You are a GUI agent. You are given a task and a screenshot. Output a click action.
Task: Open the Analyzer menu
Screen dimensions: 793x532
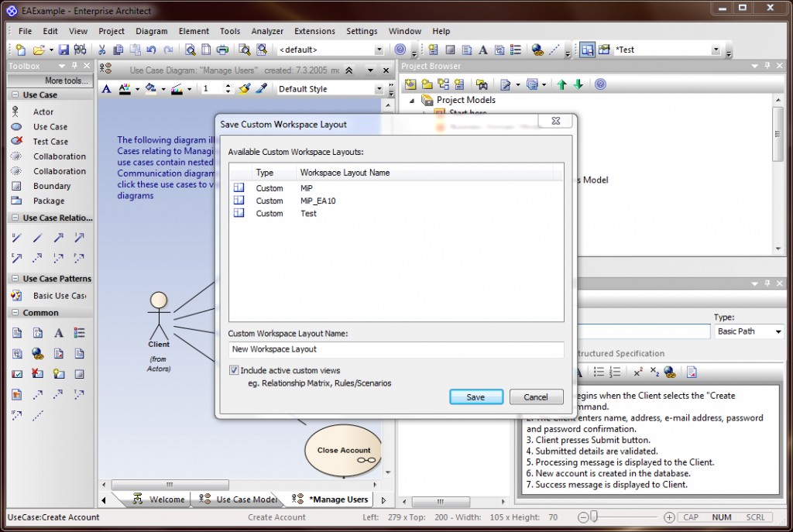point(267,31)
